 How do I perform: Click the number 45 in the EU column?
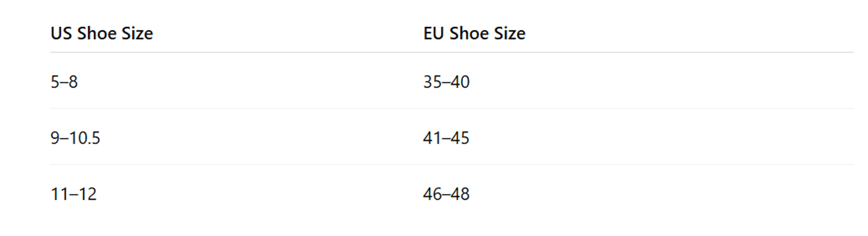coord(460,138)
